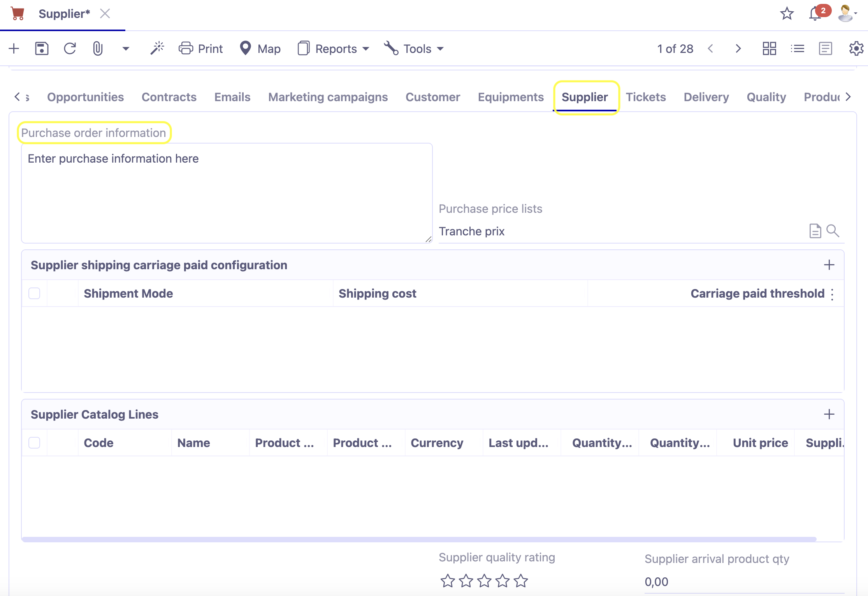Viewport: 868px width, 596px height.
Task: Expand the Tools menu
Action: coord(414,48)
